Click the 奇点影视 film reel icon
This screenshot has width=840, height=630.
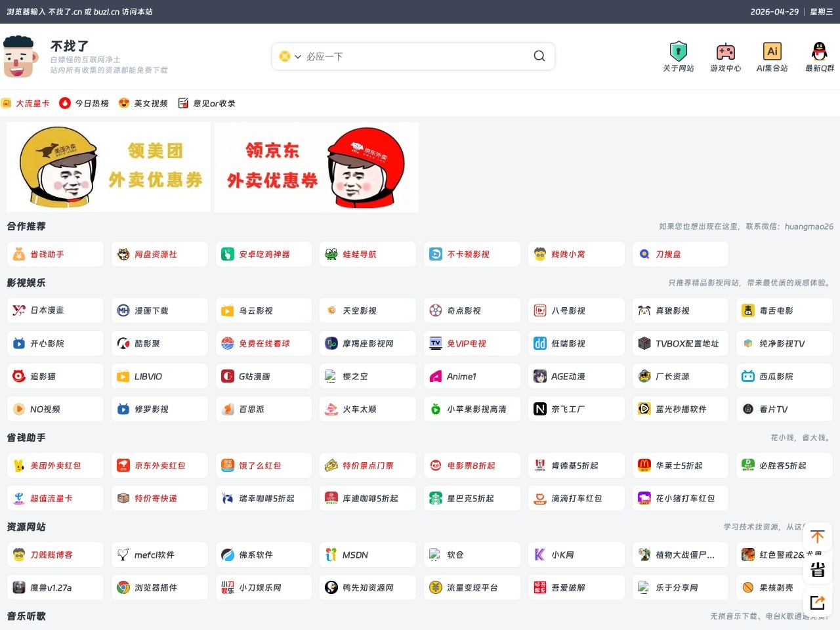(x=436, y=311)
